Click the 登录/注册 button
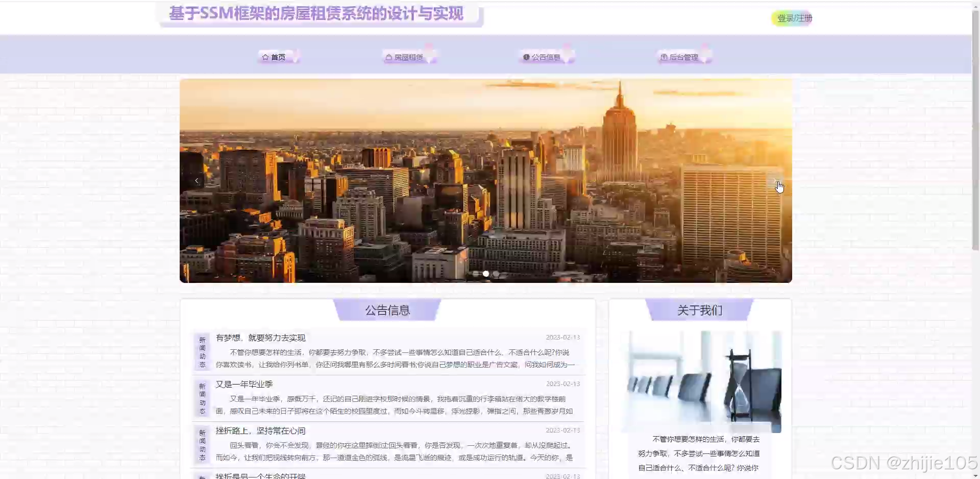The image size is (980, 479). (792, 18)
